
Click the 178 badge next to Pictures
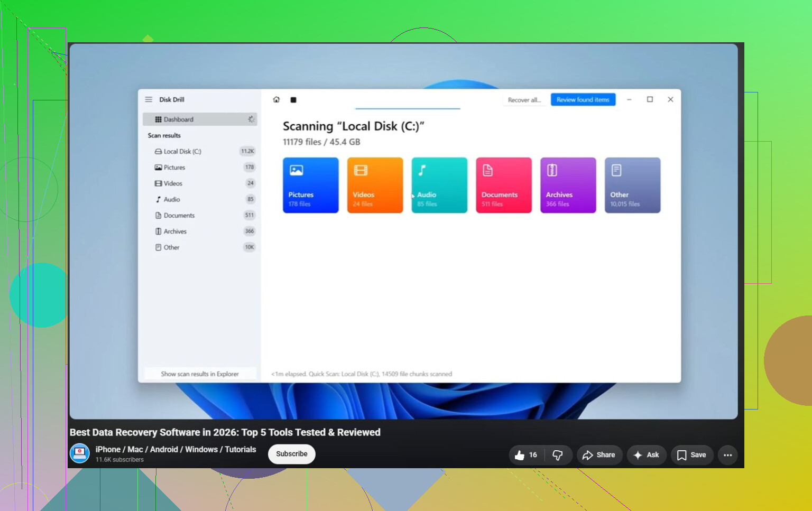point(250,167)
